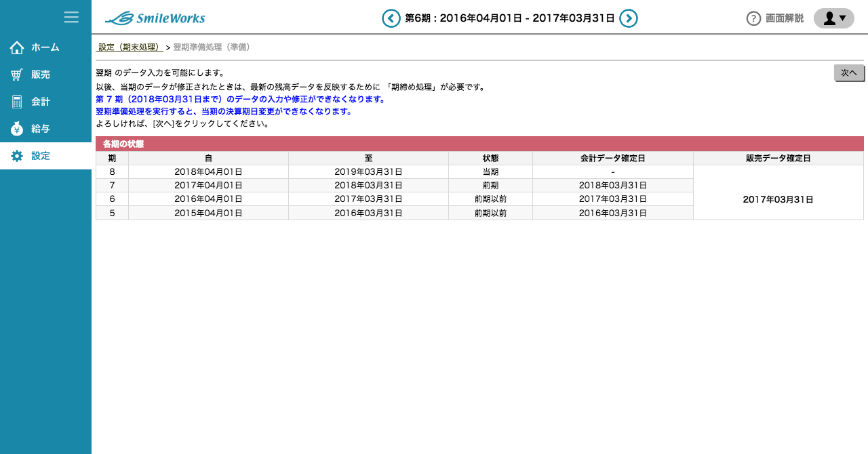Open 給与 in the sidebar
Image resolution: width=868 pixels, height=454 pixels.
pyautogui.click(x=45, y=129)
